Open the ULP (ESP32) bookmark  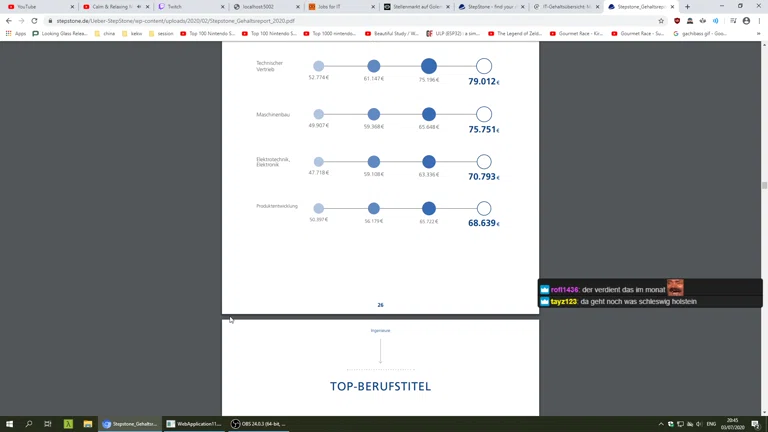click(453, 34)
